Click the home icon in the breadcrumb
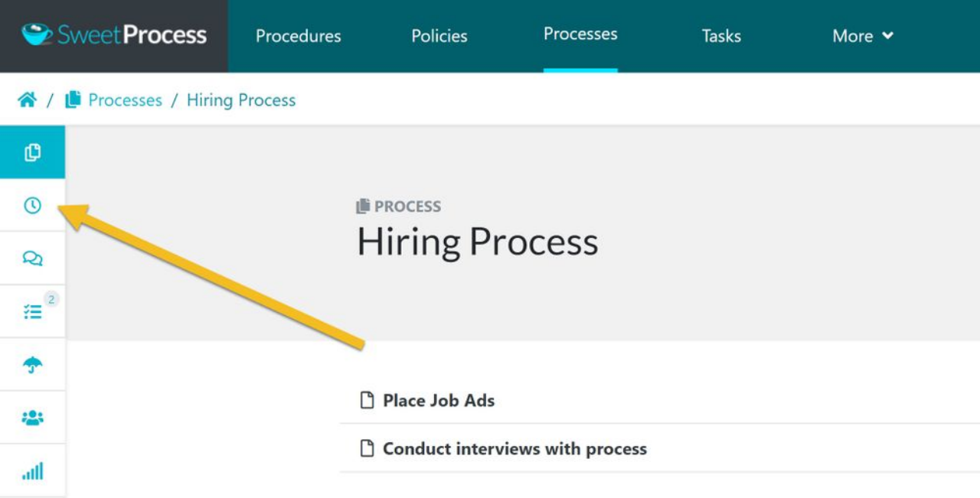Viewport: 980px width, 498px height. click(27, 99)
